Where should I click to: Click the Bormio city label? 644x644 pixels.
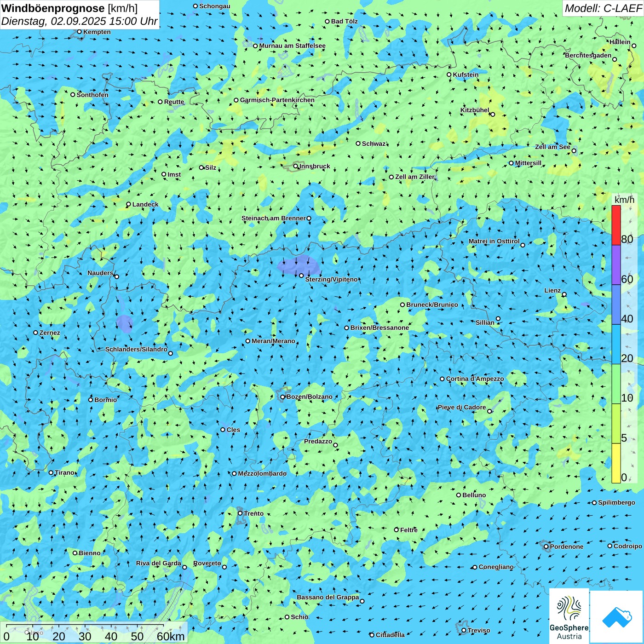pos(105,400)
